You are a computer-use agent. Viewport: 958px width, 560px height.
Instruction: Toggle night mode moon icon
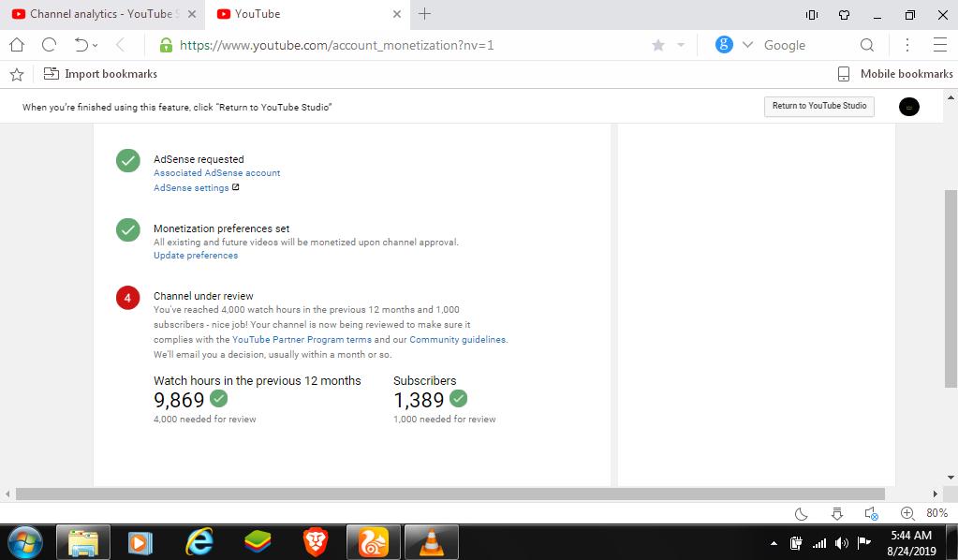pos(801,513)
